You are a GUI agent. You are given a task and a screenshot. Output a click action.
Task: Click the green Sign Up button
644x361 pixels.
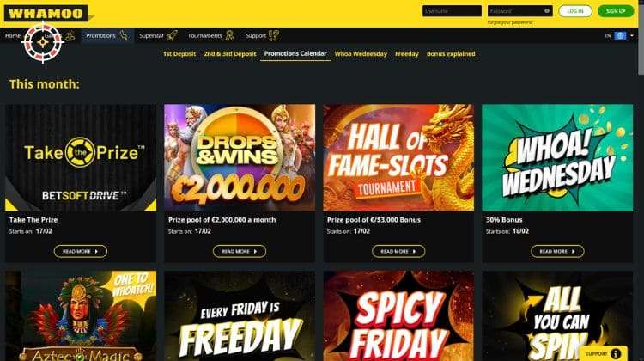click(x=616, y=11)
